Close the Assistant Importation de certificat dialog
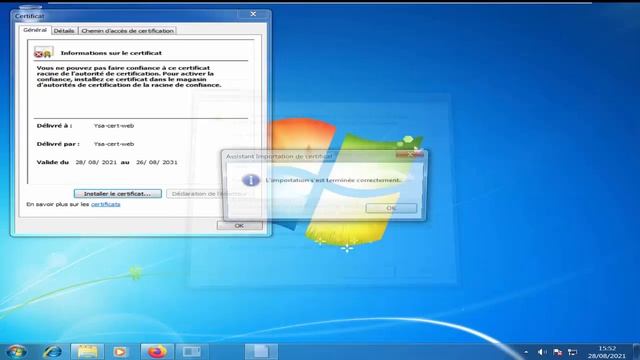Image resolution: width=640 pixels, height=360 pixels. [x=409, y=155]
